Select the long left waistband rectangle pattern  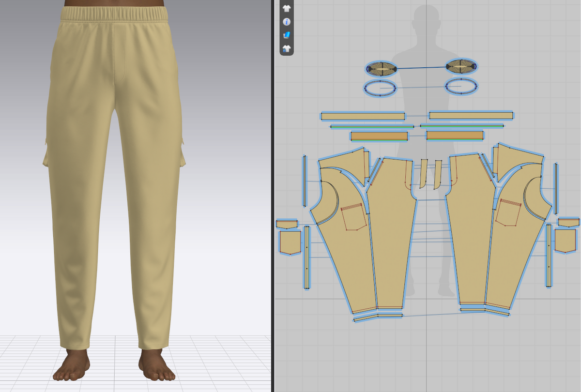coord(363,116)
